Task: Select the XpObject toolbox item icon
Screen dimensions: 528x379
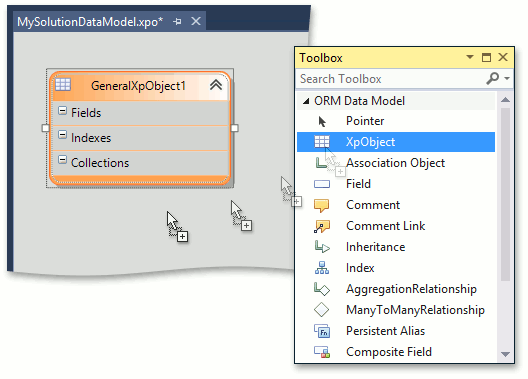Action: click(322, 142)
